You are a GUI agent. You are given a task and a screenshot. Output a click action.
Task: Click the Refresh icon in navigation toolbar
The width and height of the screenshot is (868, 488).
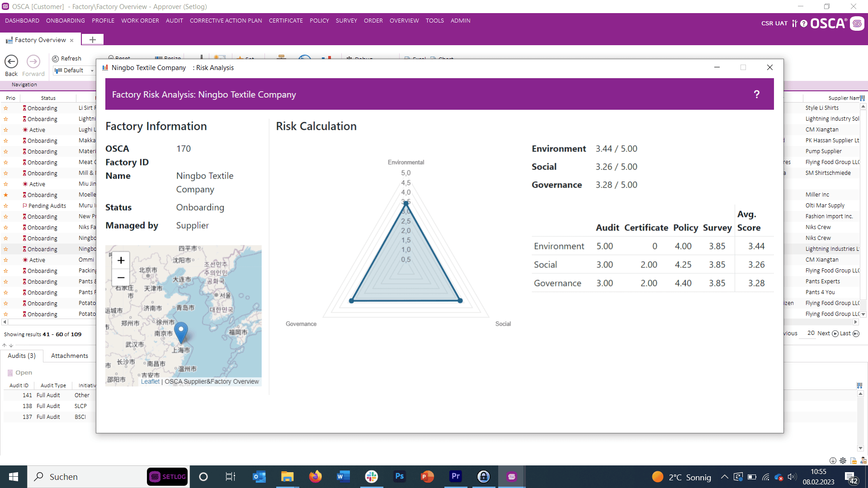[x=55, y=59]
